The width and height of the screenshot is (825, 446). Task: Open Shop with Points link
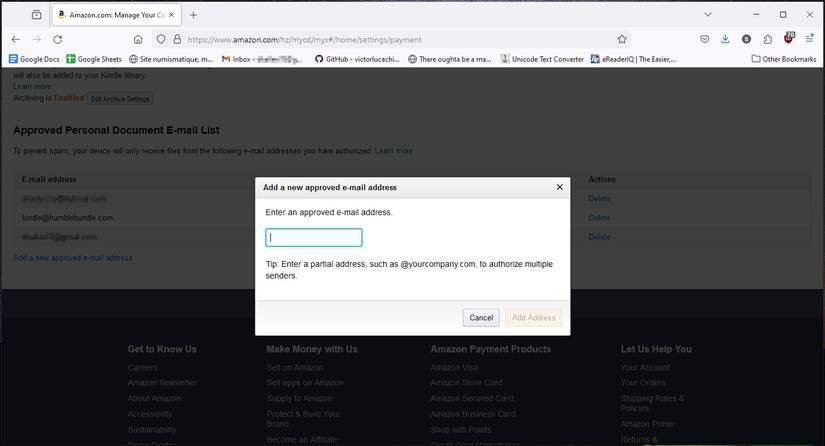(460, 430)
